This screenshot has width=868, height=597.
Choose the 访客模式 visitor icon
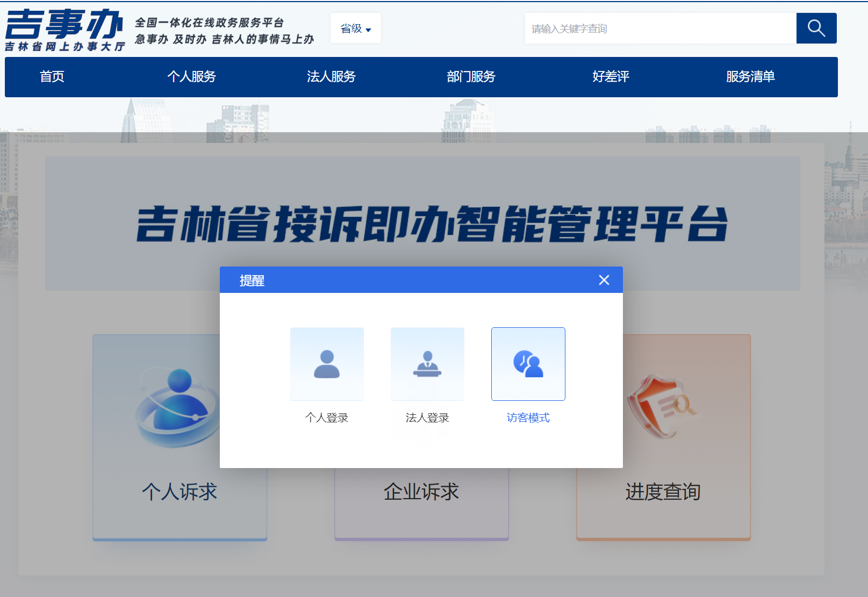click(x=528, y=364)
